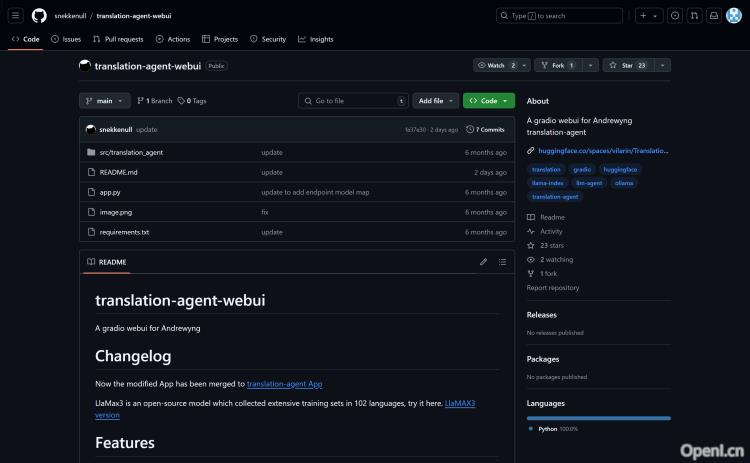This screenshot has height=463, width=750.
Task: Switch to the Insights tab
Action: [316, 39]
